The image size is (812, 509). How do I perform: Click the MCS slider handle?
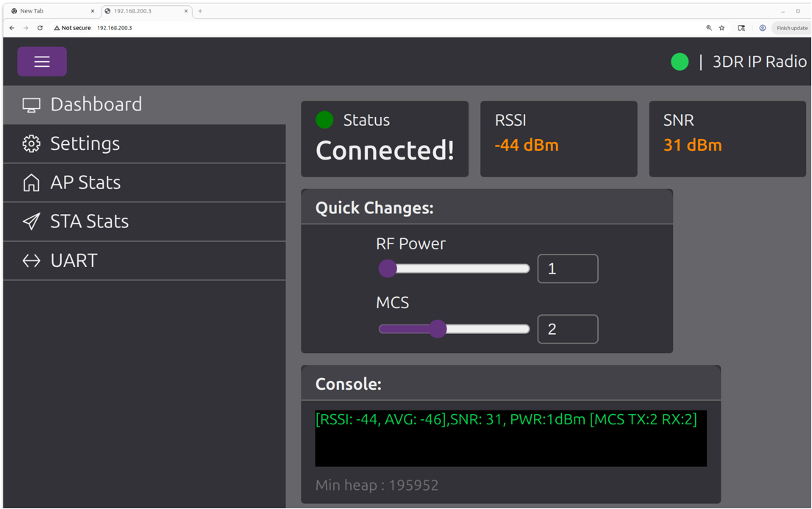coord(438,329)
